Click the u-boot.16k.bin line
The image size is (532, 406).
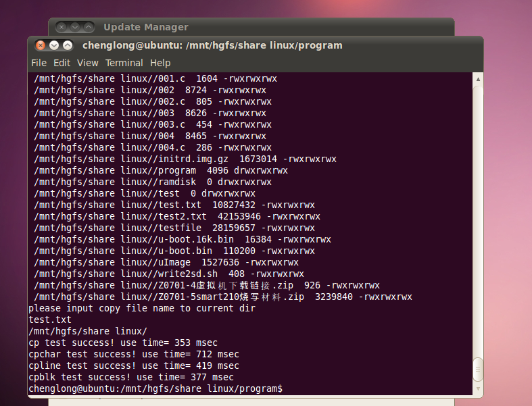click(x=183, y=239)
